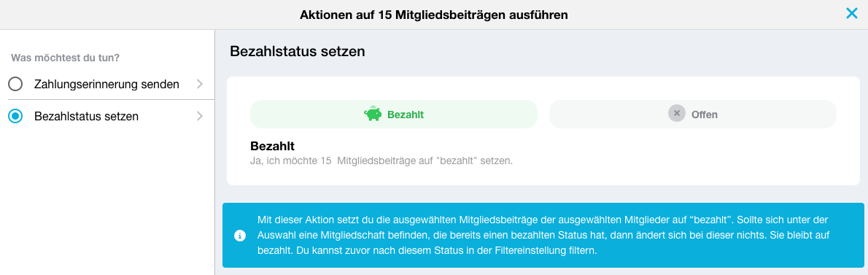This screenshot has height=275, width=868.
Task: Click the dialog title about 15 Mitgliedsbeiträgen
Action: pyautogui.click(x=433, y=15)
